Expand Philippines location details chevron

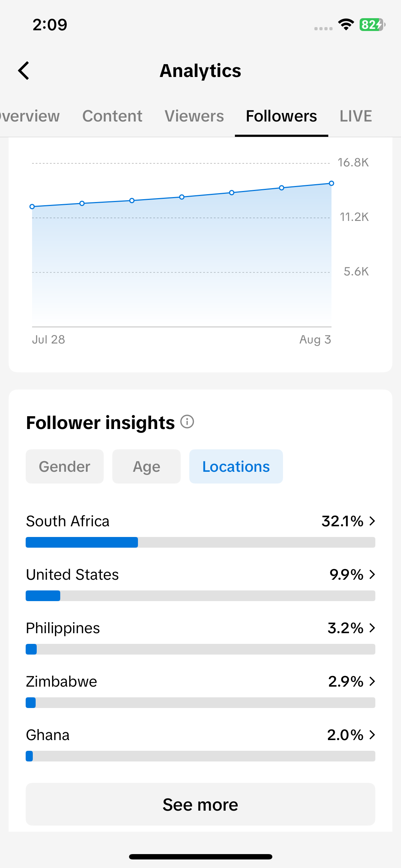[372, 628]
